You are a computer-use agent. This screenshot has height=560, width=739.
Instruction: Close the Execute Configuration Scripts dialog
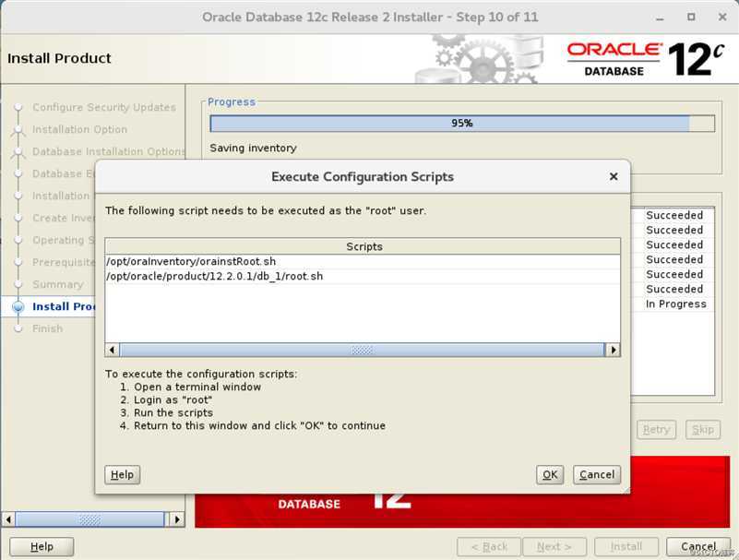pos(614,176)
